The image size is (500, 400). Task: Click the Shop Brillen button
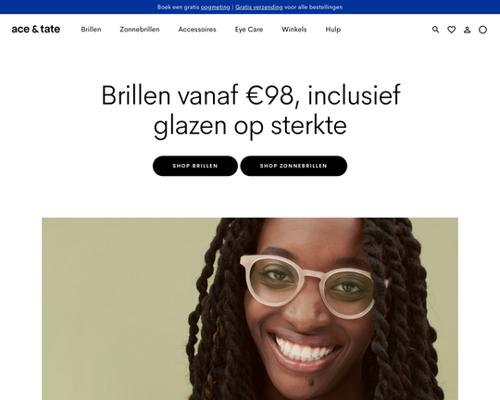(x=195, y=166)
